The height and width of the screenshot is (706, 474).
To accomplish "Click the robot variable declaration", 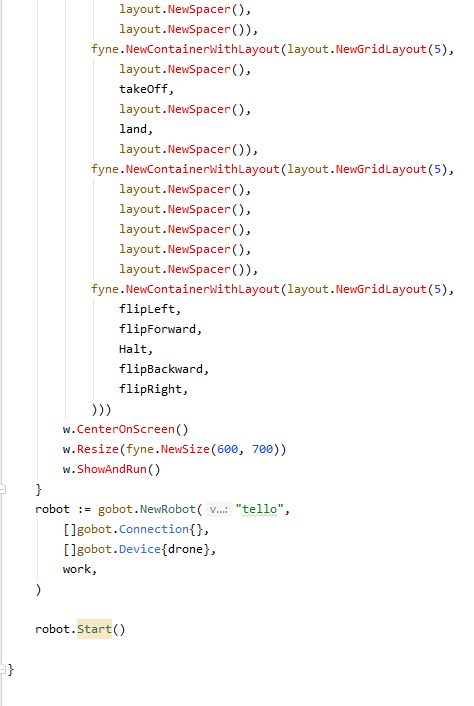I will [x=52, y=509].
